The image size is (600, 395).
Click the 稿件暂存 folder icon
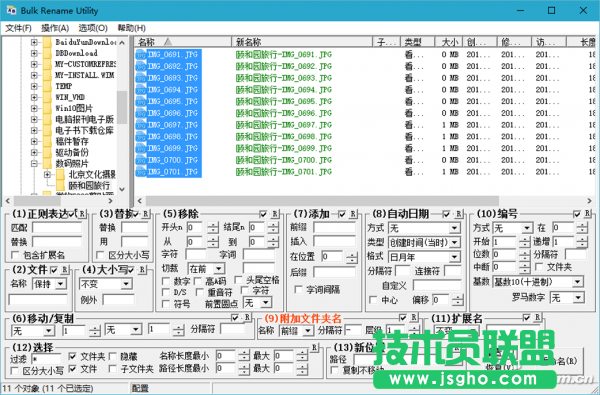pos(47,141)
